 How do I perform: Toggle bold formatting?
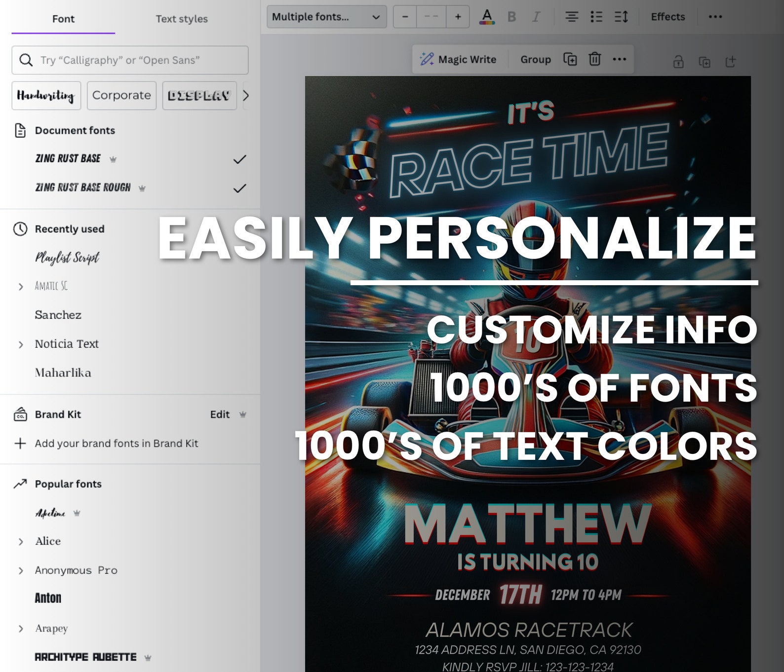click(x=511, y=17)
